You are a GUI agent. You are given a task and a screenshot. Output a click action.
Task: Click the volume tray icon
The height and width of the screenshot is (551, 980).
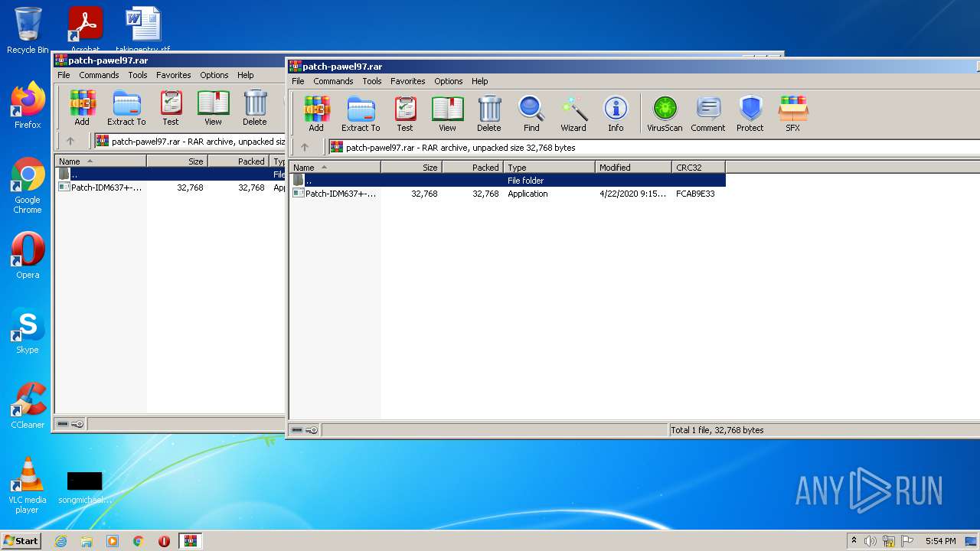click(x=870, y=541)
